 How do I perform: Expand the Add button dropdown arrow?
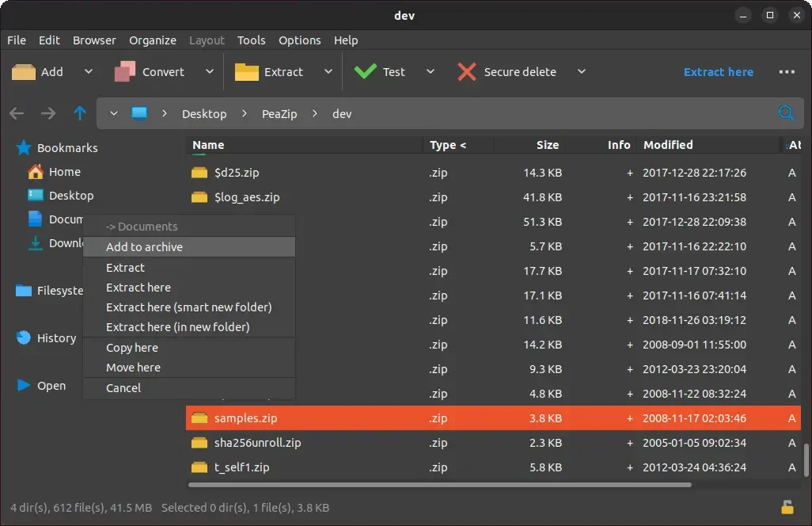click(x=89, y=71)
